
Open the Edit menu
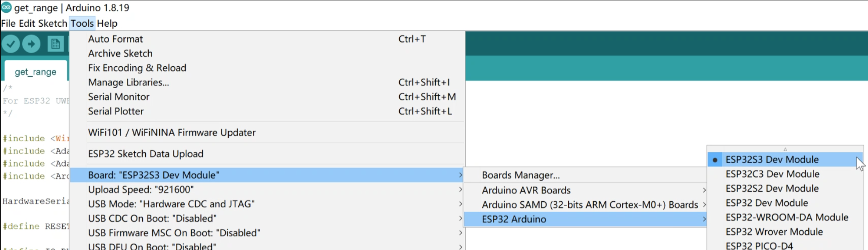(27, 23)
